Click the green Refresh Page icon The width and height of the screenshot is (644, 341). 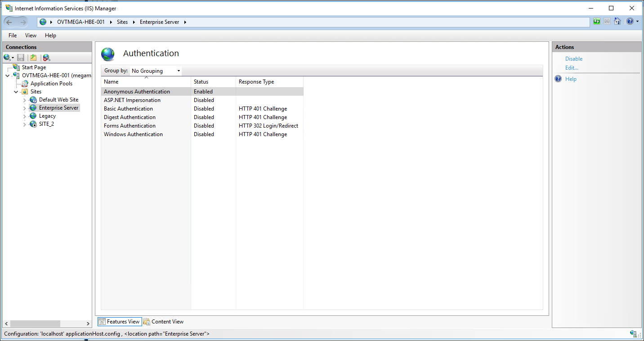(597, 22)
